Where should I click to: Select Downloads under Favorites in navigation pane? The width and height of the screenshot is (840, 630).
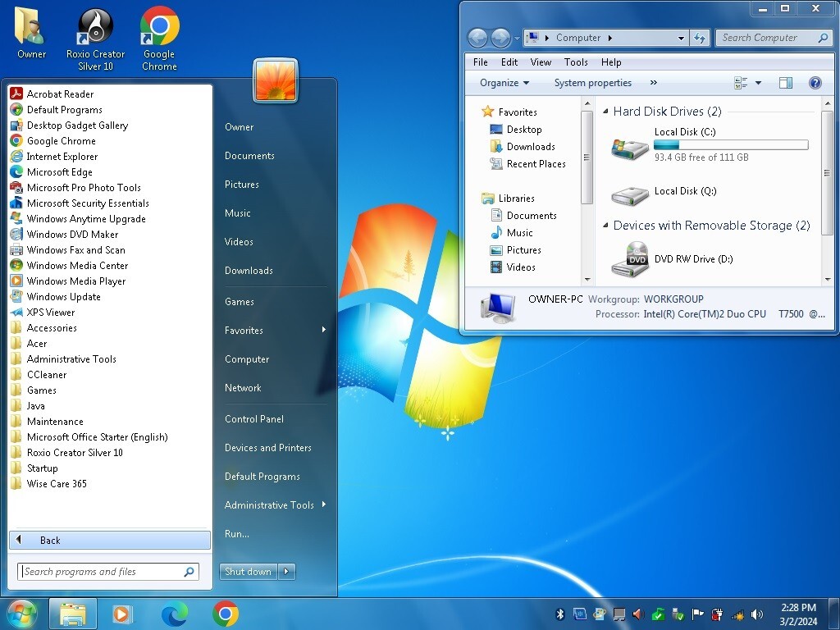[x=523, y=147]
